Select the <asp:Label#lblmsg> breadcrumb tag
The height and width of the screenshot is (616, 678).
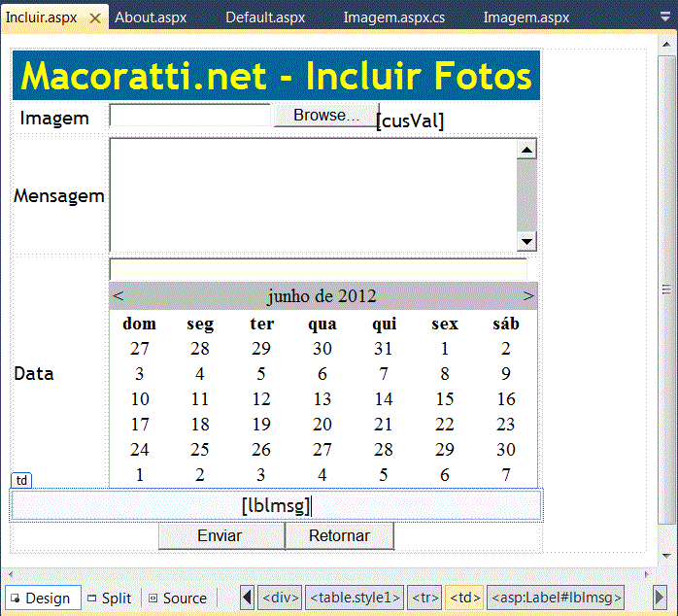tap(556, 598)
